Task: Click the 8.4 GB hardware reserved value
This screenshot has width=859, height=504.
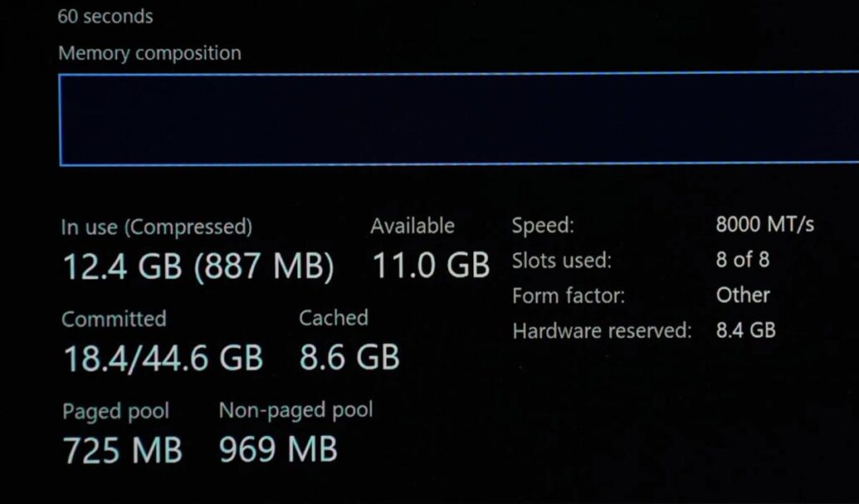Action: tap(746, 330)
